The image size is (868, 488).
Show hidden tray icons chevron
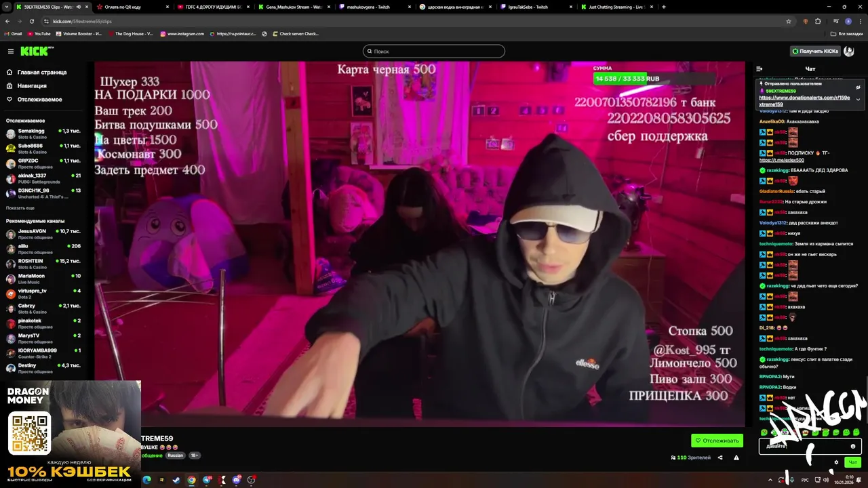pyautogui.click(x=770, y=481)
